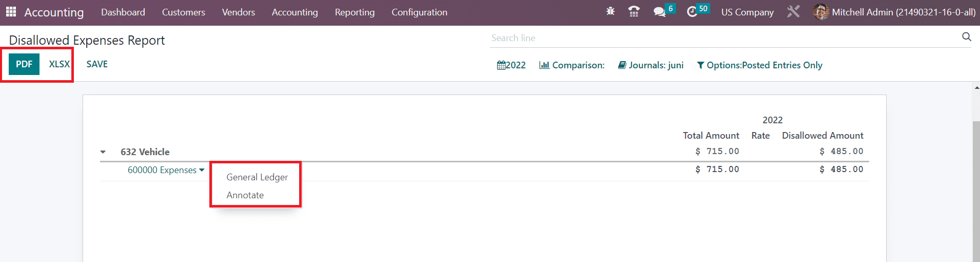
Task: Open the 2022 date filter
Action: coord(511,65)
